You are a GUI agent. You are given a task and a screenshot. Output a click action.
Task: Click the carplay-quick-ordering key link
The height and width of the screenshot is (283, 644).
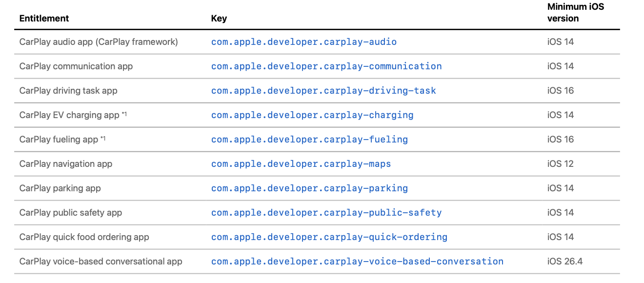pos(329,237)
